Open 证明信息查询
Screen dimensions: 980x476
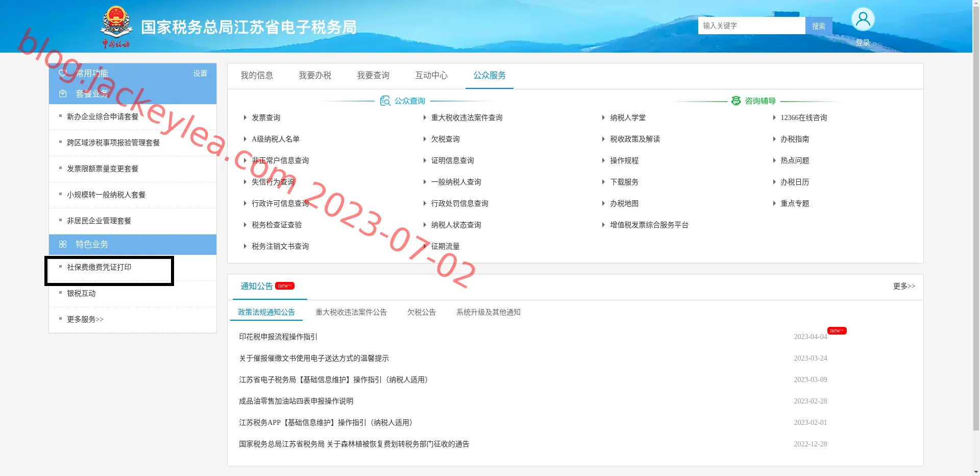point(452,160)
